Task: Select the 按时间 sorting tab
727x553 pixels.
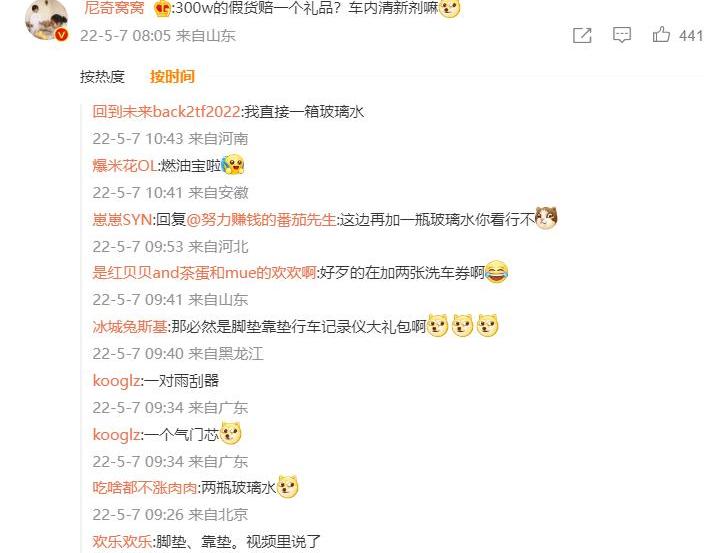Action: [x=172, y=76]
